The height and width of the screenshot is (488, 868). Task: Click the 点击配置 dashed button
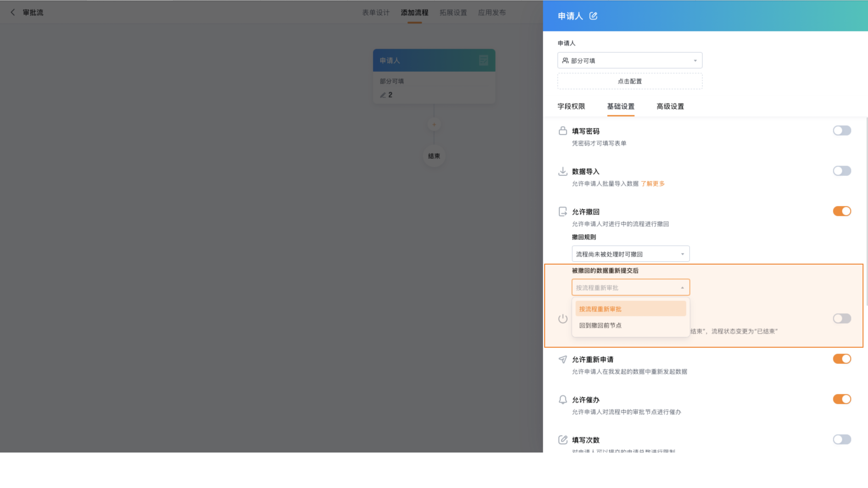[x=630, y=81]
